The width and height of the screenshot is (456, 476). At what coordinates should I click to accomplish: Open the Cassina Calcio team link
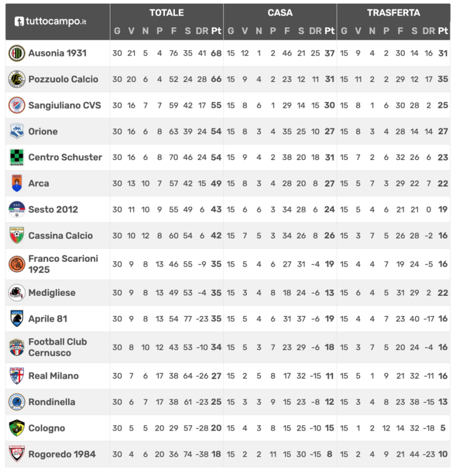(60, 235)
